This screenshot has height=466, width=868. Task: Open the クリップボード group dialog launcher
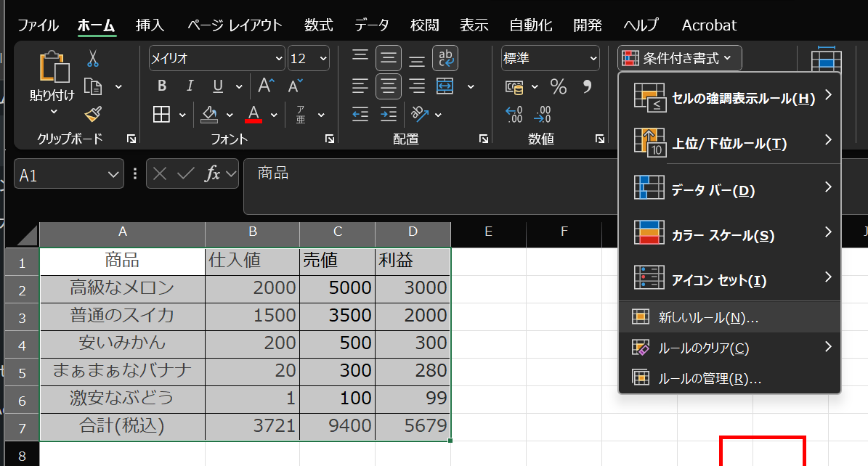pos(131,139)
